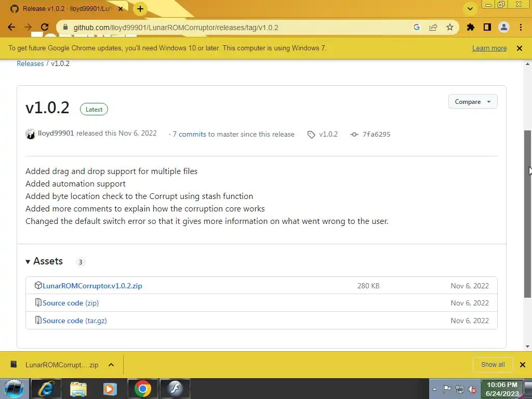The width and height of the screenshot is (532, 399).
Task: Close the downloads bar
Action: point(523,365)
